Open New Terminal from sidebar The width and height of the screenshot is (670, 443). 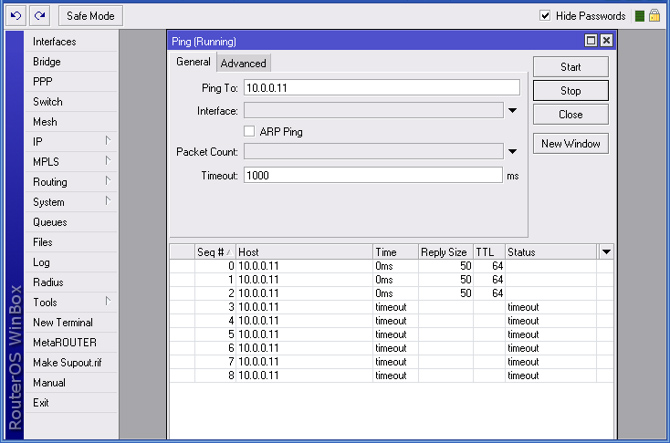62,322
